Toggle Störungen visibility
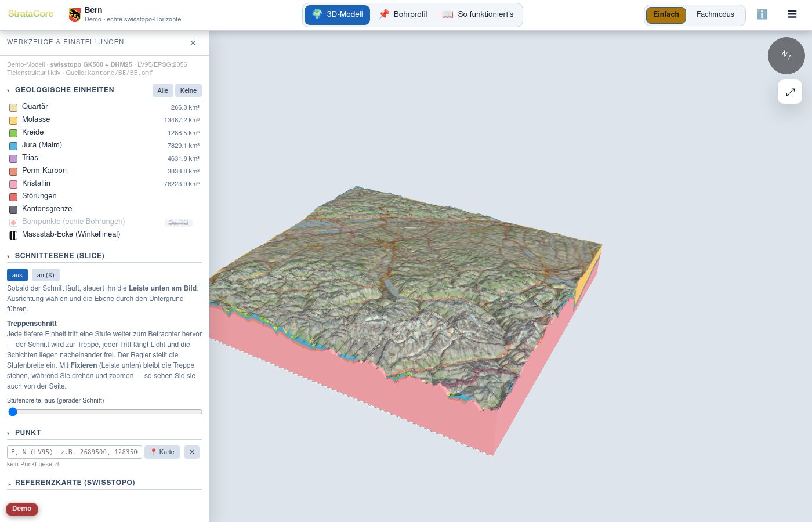Viewport: 812px width, 522px height. [13, 197]
